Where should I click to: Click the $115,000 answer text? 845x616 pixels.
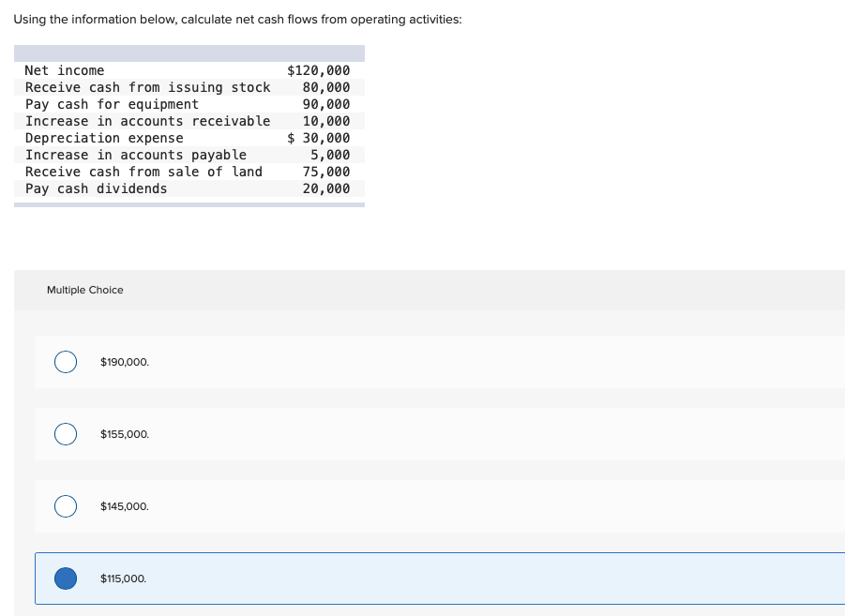click(123, 578)
